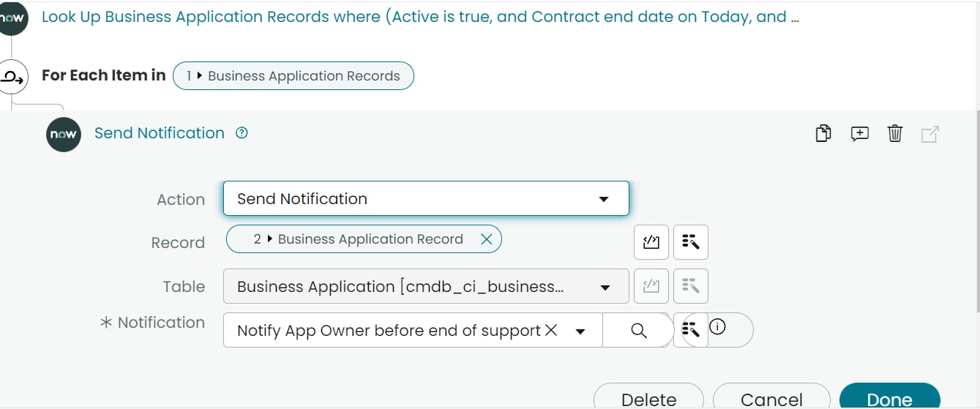Click the Cancel button
The width and height of the screenshot is (980, 409).
pos(771,396)
